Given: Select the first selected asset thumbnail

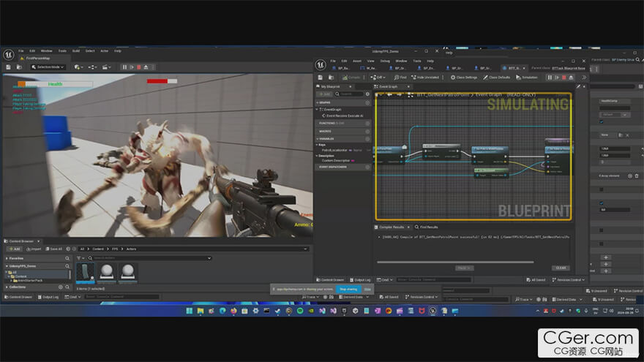Looking at the screenshot, I should [x=86, y=273].
